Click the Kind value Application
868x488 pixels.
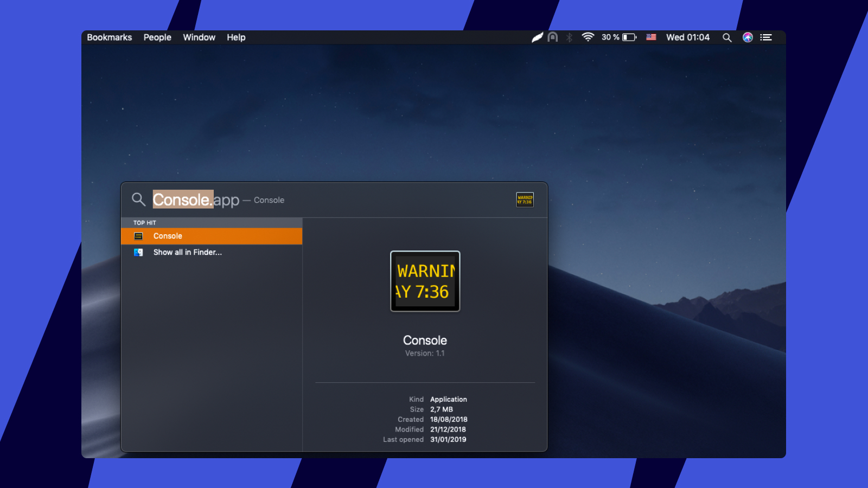point(449,400)
